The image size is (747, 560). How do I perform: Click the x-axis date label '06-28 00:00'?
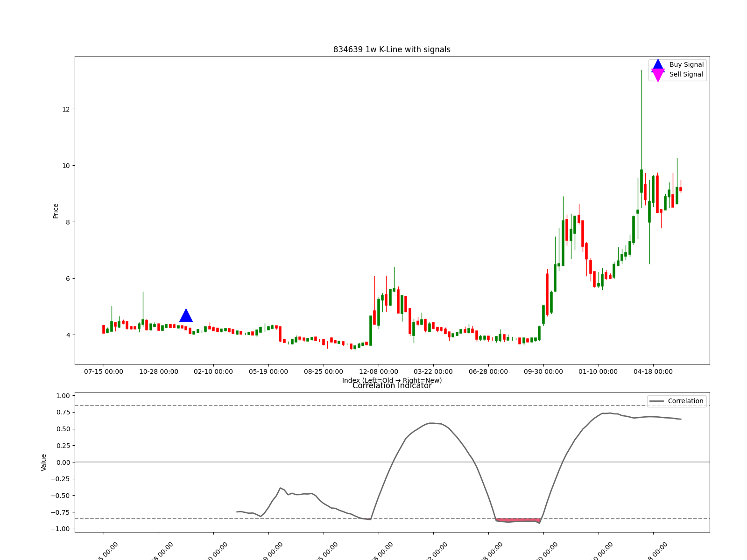(x=488, y=371)
